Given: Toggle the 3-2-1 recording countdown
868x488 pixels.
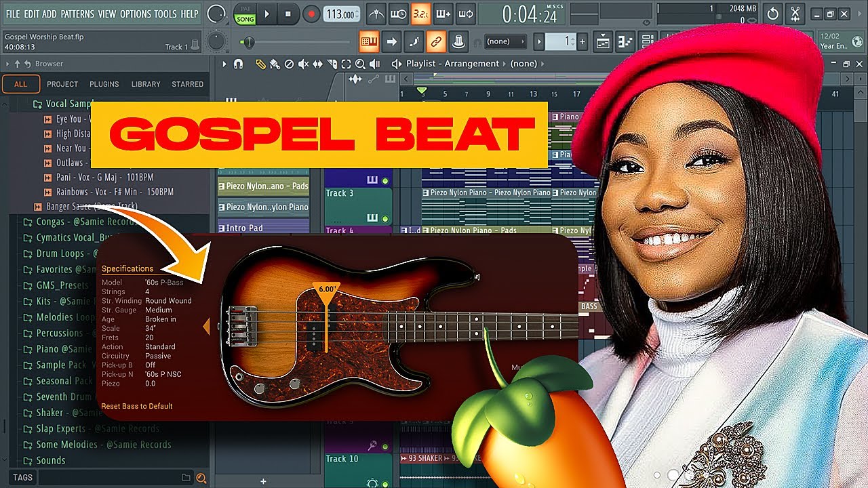Looking at the screenshot, I should (x=420, y=14).
